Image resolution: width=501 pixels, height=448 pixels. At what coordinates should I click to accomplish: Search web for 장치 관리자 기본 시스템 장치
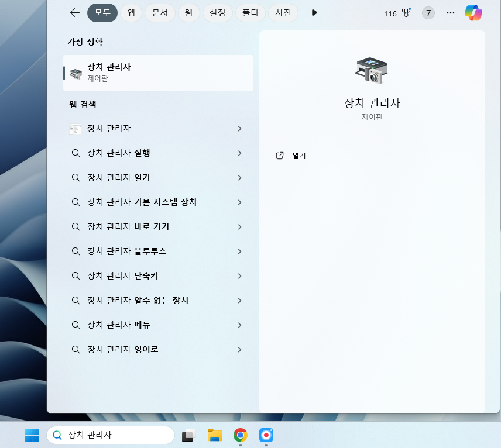[x=158, y=202]
